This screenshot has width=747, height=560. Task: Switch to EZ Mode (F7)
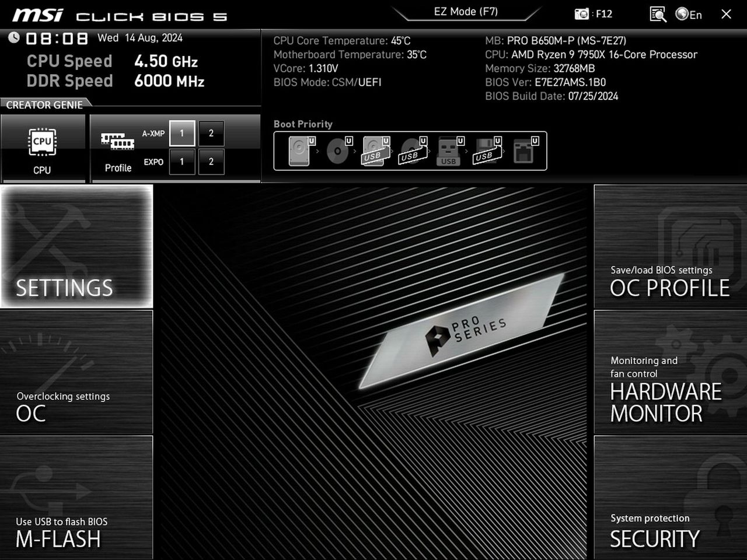coord(466,12)
